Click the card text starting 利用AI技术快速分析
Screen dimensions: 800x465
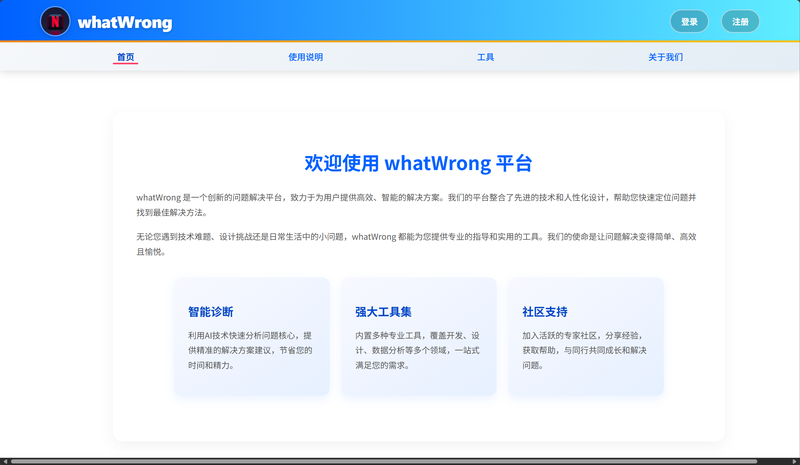[x=250, y=350]
